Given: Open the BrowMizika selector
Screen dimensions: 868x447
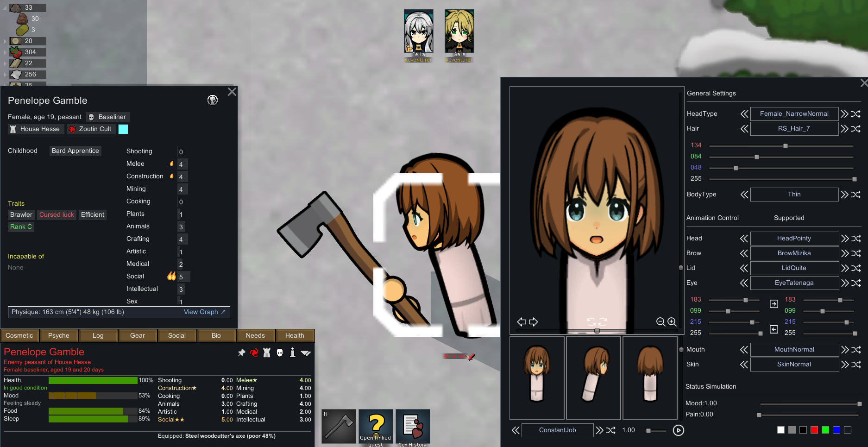Looking at the screenshot, I should (x=794, y=253).
